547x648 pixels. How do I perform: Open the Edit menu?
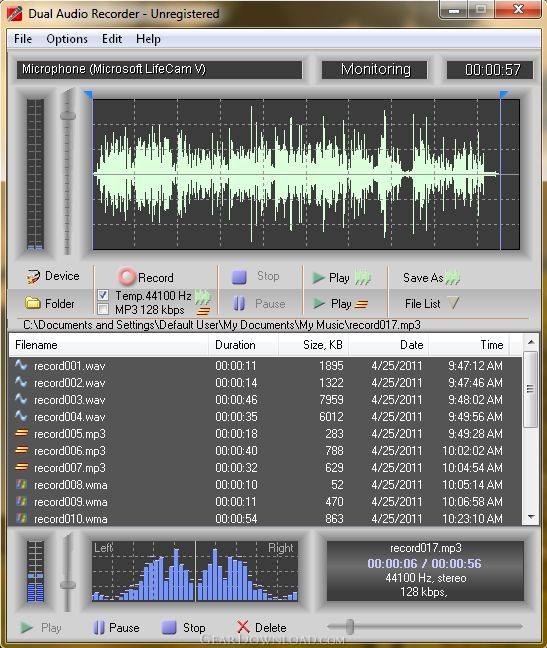(x=112, y=39)
